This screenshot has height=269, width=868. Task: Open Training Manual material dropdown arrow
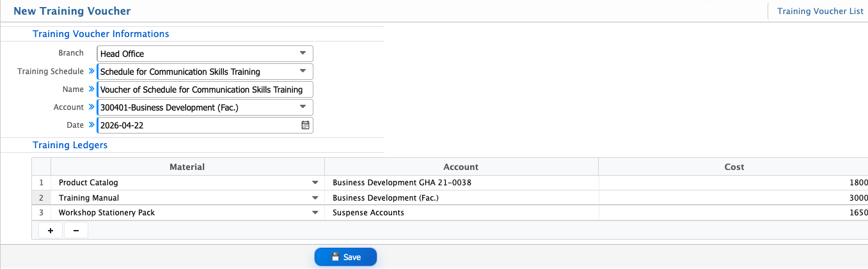pos(315,198)
